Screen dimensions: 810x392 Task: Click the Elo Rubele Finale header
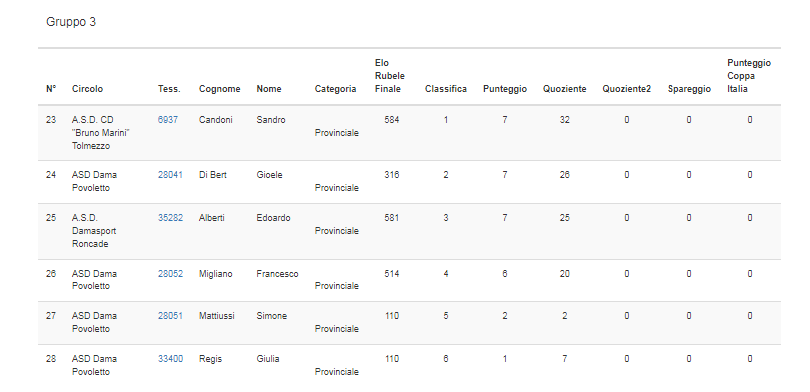click(x=390, y=76)
